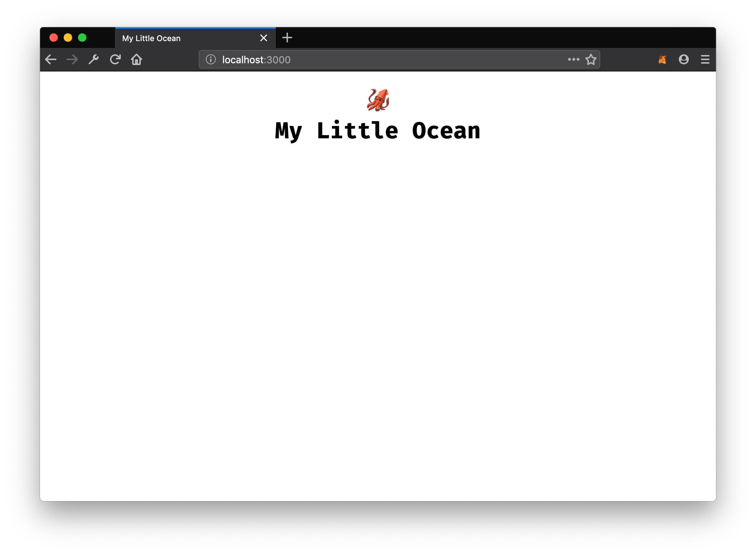Open the Firefox account profile icon
The width and height of the screenshot is (756, 554).
point(683,59)
